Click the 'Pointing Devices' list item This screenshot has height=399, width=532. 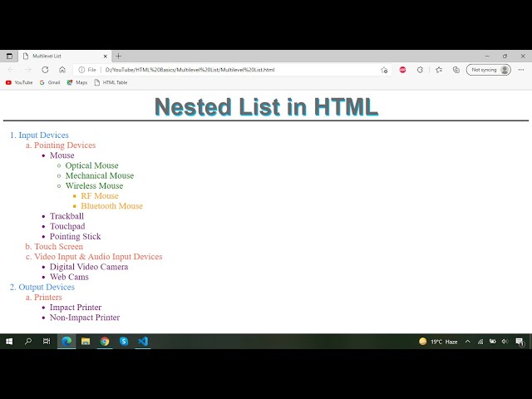pyautogui.click(x=65, y=145)
